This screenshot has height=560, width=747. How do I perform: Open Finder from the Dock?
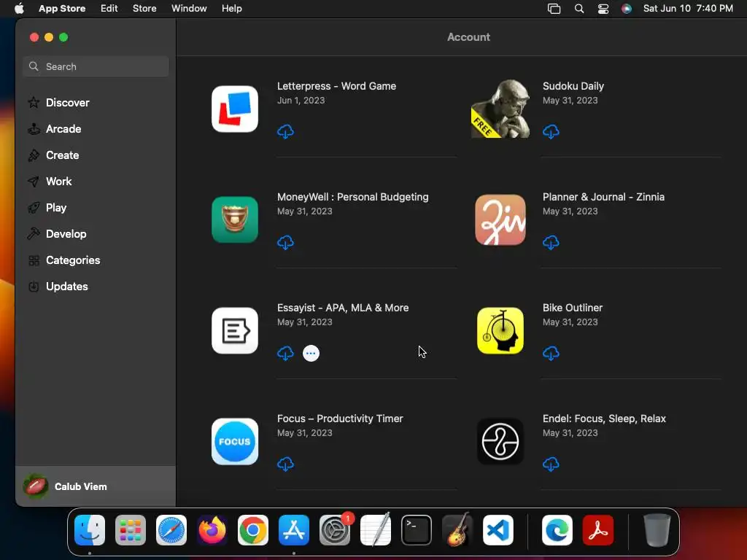click(x=90, y=530)
